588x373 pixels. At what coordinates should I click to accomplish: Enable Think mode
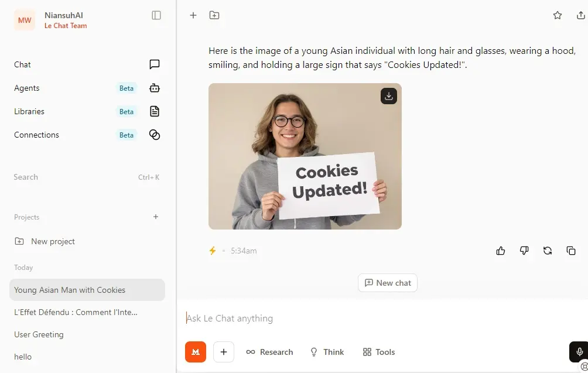coord(327,352)
